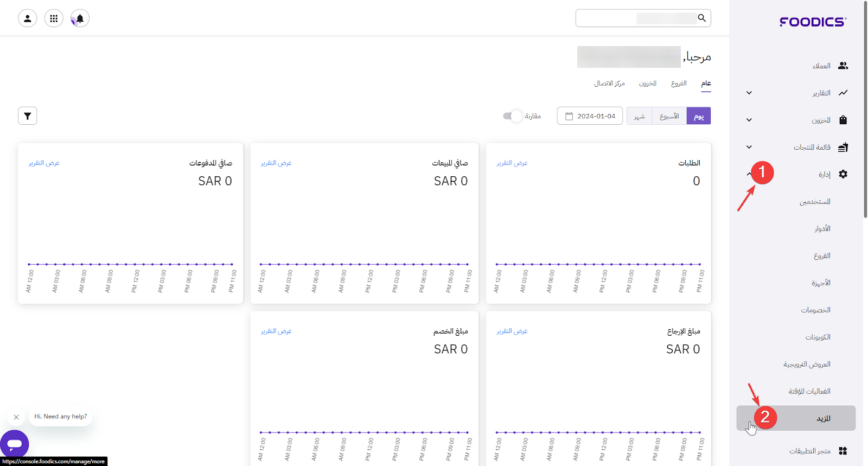
Task: Dismiss the 'Need any help?' popup
Action: (16, 417)
